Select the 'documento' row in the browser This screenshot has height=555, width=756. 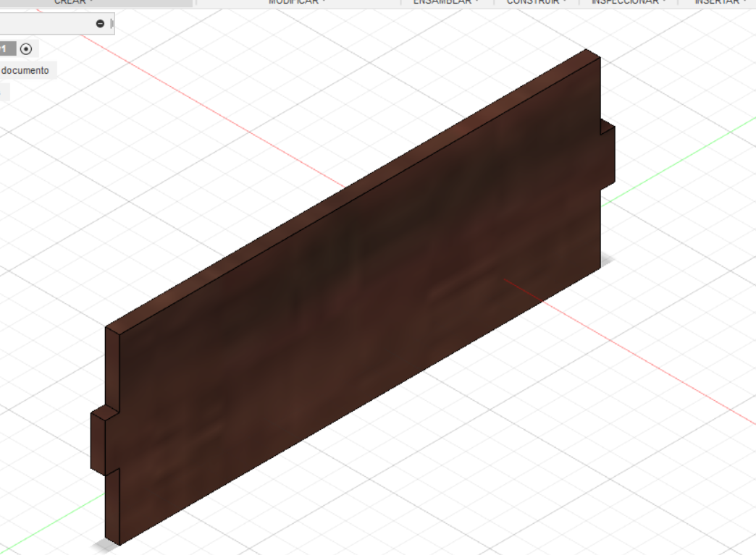pyautogui.click(x=28, y=70)
